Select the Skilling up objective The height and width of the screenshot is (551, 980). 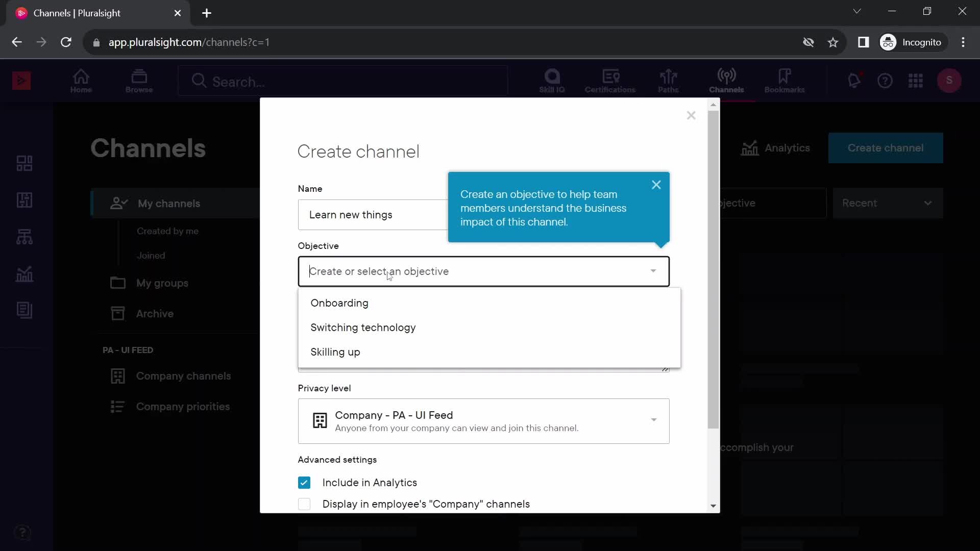coord(489,352)
